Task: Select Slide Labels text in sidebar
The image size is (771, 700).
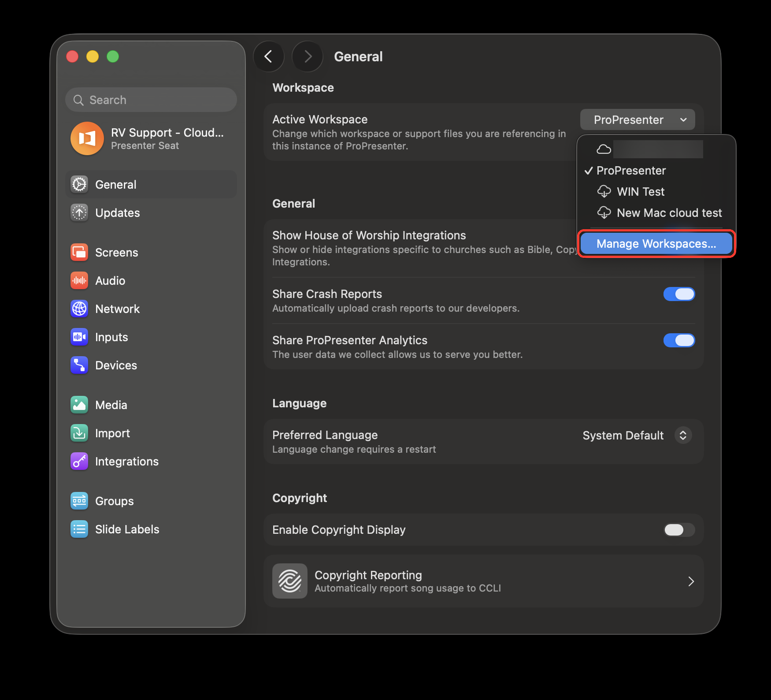Action: 127,529
